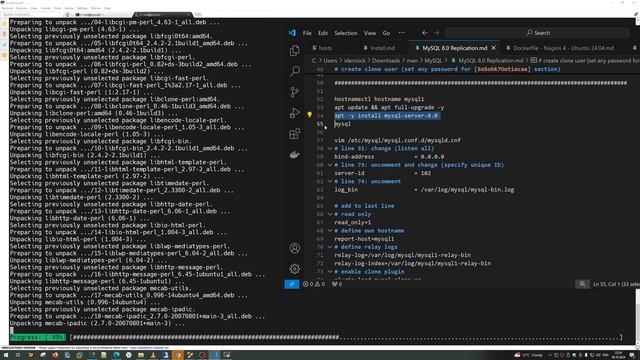Open the File menu
640x360 pixels.
click(307, 33)
